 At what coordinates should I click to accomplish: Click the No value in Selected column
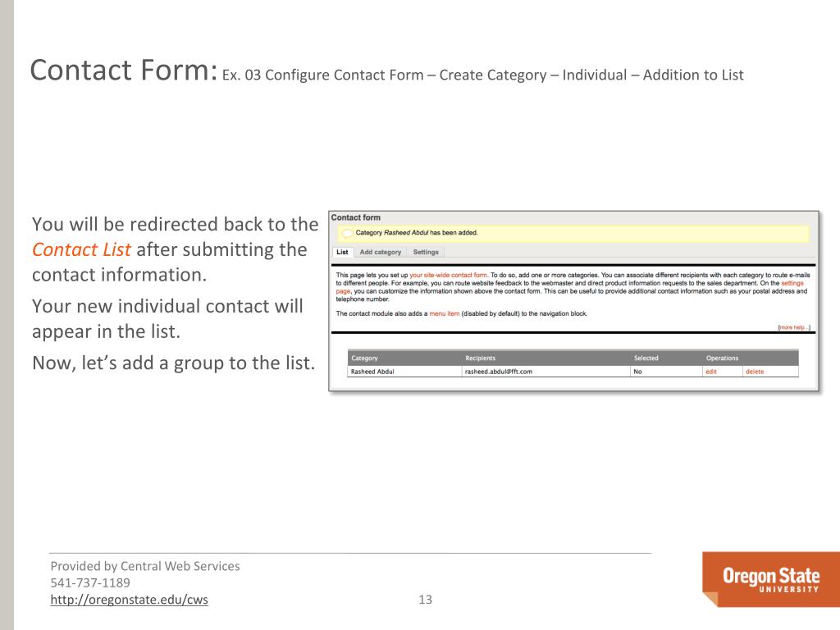click(x=637, y=372)
